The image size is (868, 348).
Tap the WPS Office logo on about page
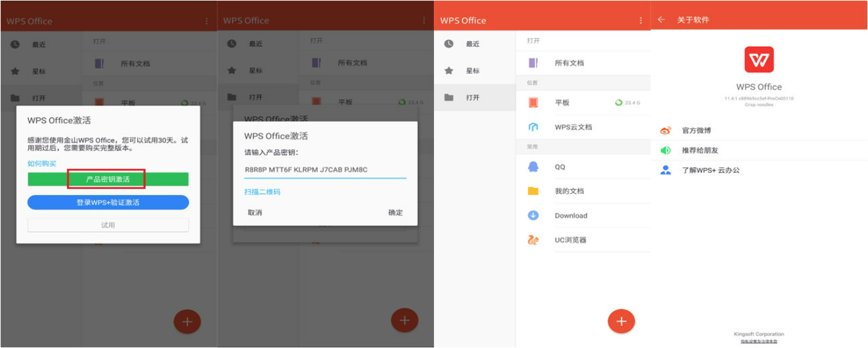pyautogui.click(x=759, y=60)
